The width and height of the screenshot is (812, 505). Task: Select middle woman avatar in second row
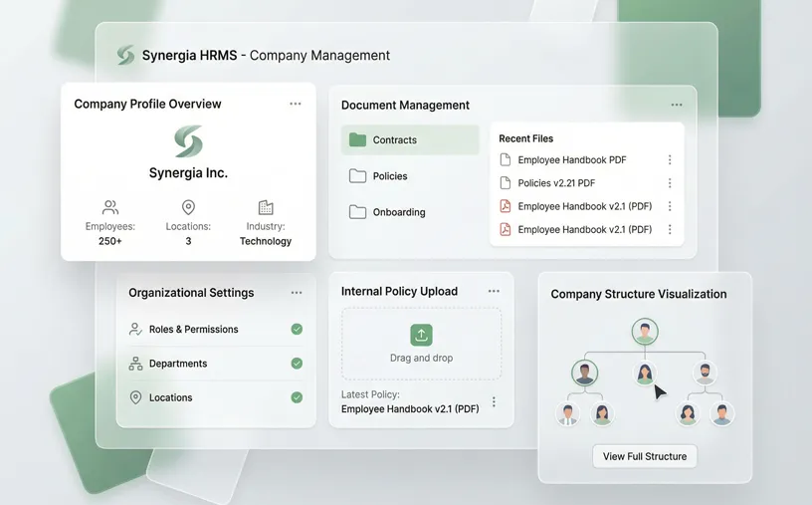coord(645,373)
